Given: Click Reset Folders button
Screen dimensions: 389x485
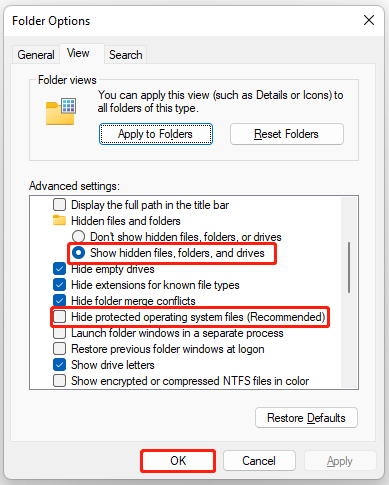Looking at the screenshot, I should pyautogui.click(x=287, y=134).
